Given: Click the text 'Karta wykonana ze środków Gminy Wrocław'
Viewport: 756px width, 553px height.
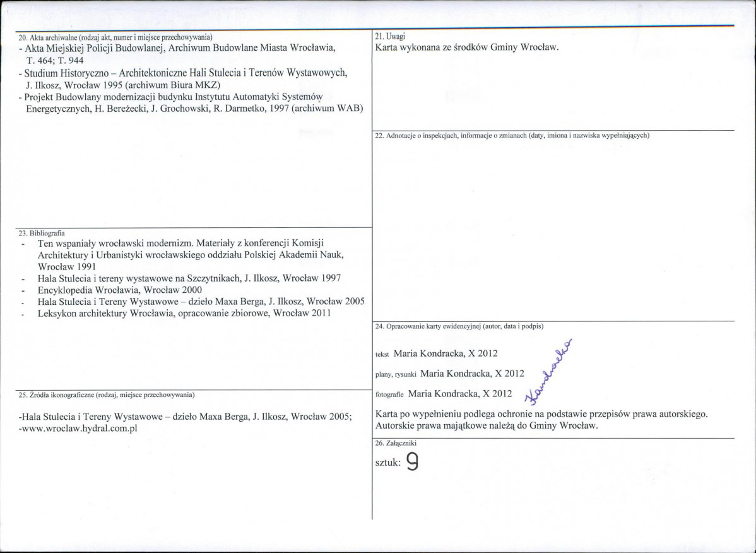Looking at the screenshot, I should tap(467, 48).
